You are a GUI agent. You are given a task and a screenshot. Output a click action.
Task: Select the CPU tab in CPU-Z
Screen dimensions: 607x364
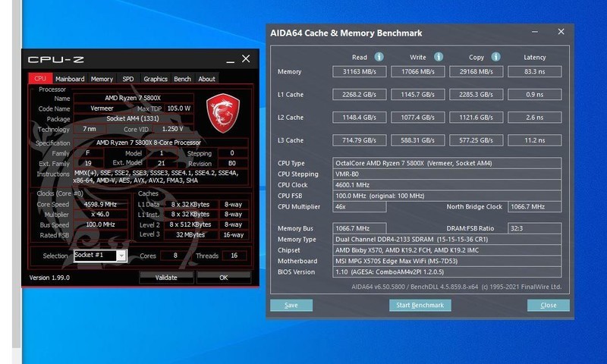pyautogui.click(x=40, y=79)
